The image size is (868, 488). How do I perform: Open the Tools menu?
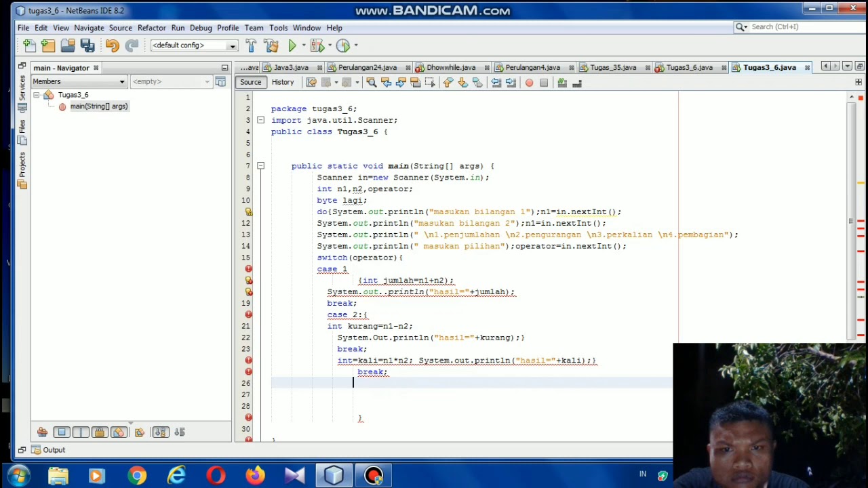click(278, 28)
